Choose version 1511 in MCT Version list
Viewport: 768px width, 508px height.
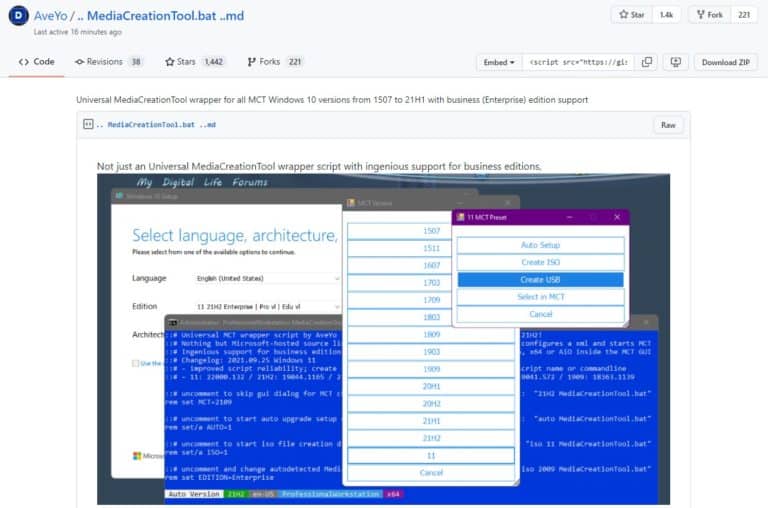[x=431, y=248]
